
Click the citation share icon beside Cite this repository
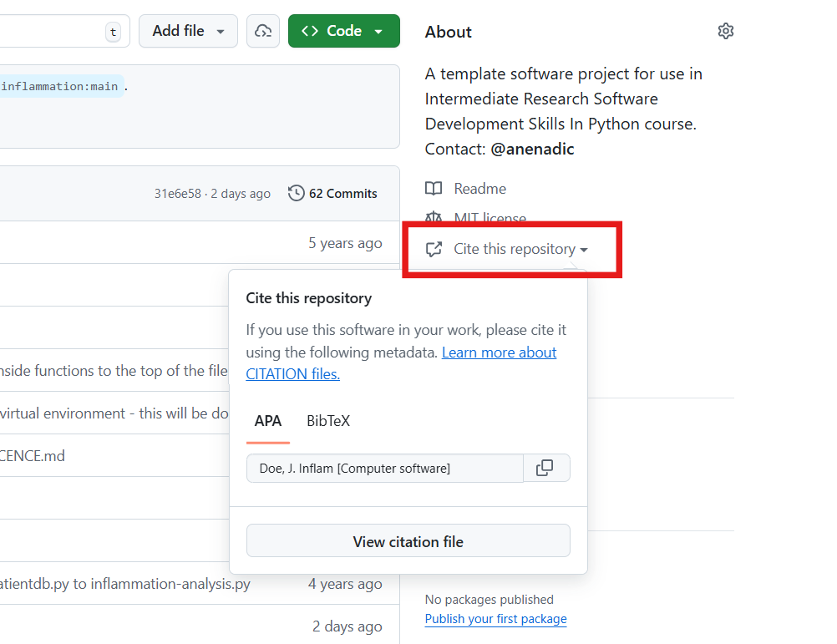(x=434, y=248)
